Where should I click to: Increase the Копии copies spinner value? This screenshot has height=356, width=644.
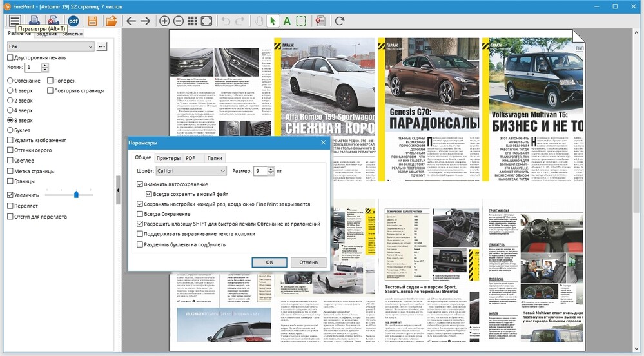tap(45, 65)
